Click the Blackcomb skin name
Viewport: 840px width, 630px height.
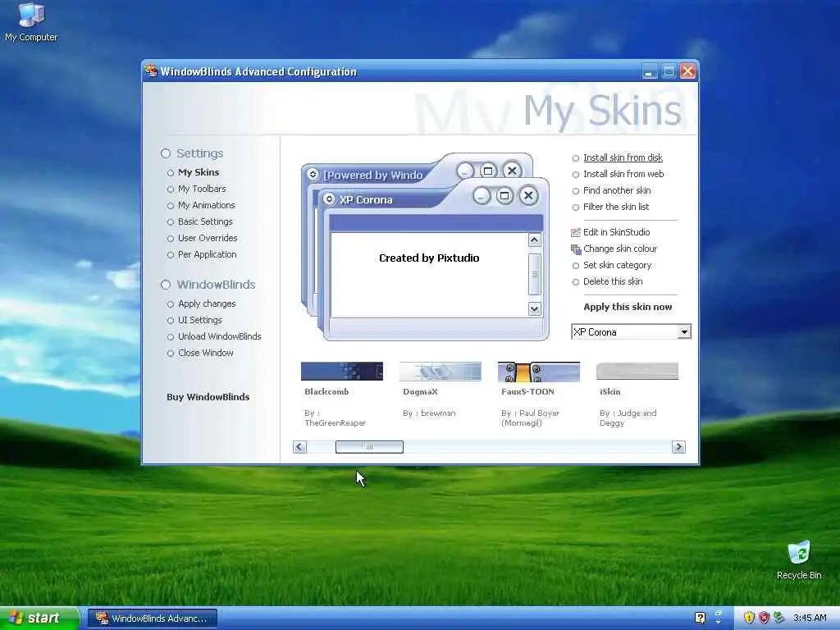click(x=326, y=391)
